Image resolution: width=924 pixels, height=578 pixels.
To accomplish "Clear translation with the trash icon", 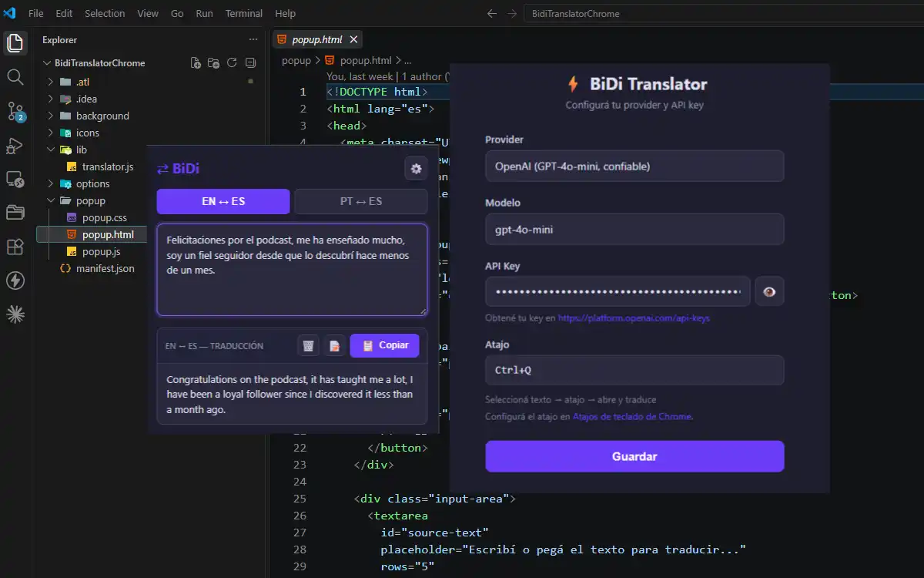I will coord(308,346).
